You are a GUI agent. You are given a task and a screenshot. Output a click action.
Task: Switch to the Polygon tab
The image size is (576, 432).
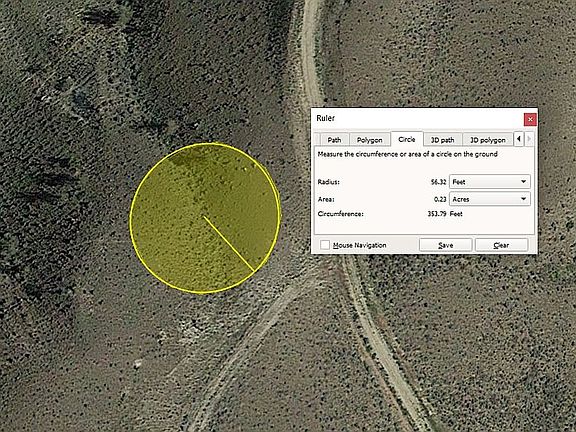pyautogui.click(x=370, y=140)
